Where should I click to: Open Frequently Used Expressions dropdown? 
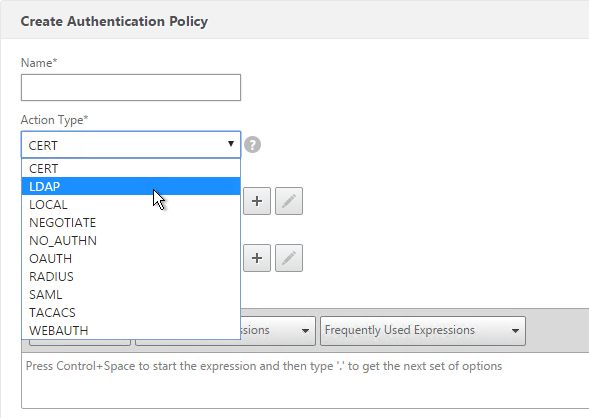tap(423, 330)
